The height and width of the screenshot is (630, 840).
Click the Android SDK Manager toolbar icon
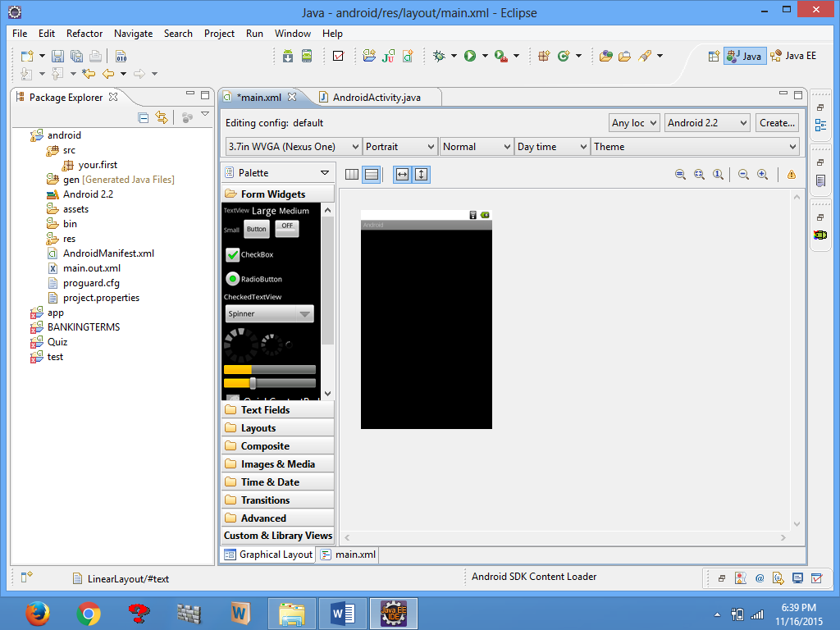(x=286, y=56)
